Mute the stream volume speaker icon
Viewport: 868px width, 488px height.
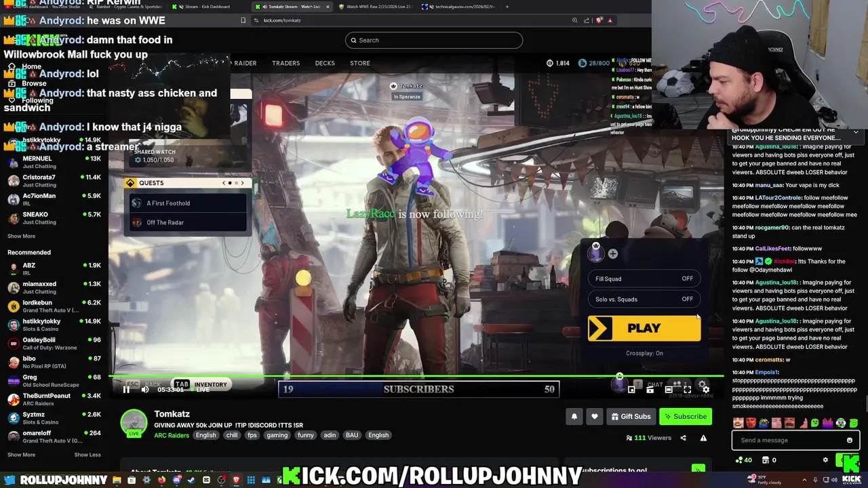point(145,389)
